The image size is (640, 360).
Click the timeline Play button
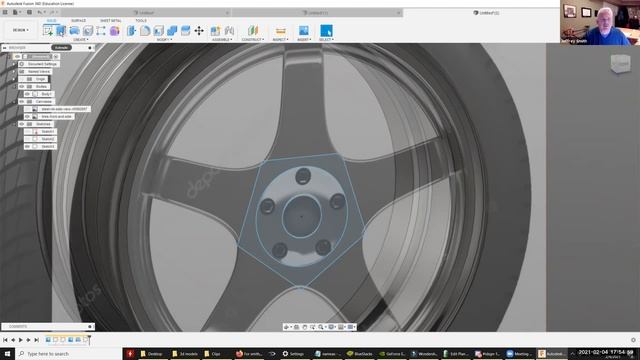[x=20, y=340]
